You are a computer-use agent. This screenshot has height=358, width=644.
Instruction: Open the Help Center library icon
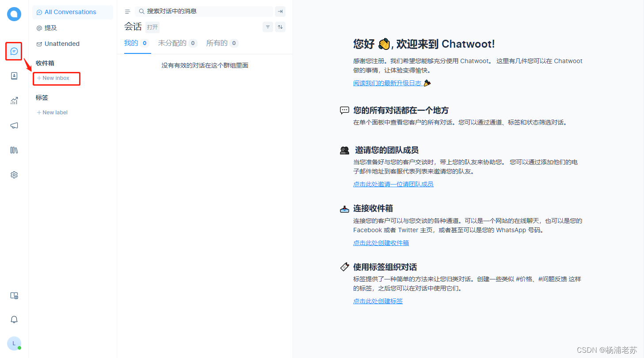pyautogui.click(x=14, y=150)
